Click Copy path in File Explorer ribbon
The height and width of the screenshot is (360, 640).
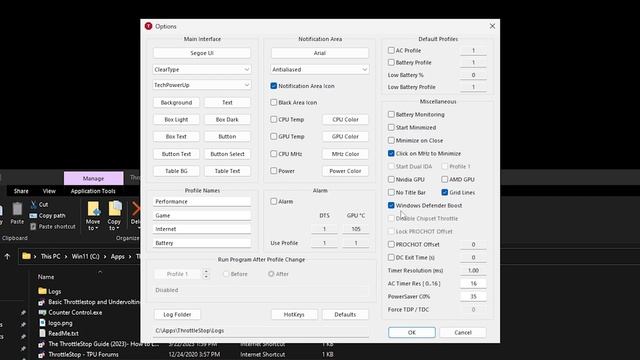[x=47, y=216]
